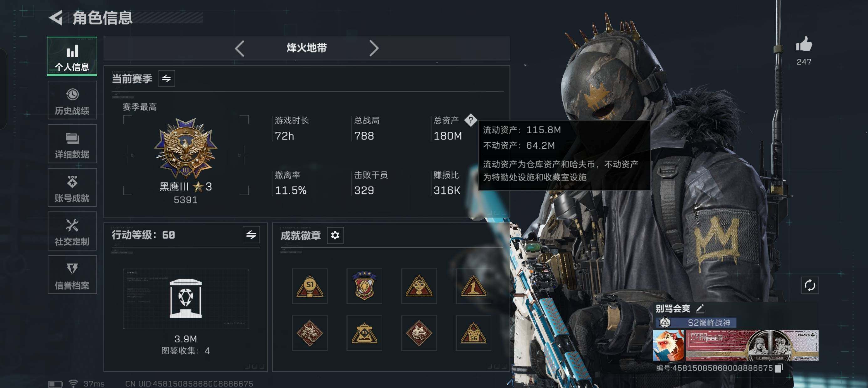The image size is (868, 388).
Task: Switch to previous mode with left chevron
Action: [240, 48]
